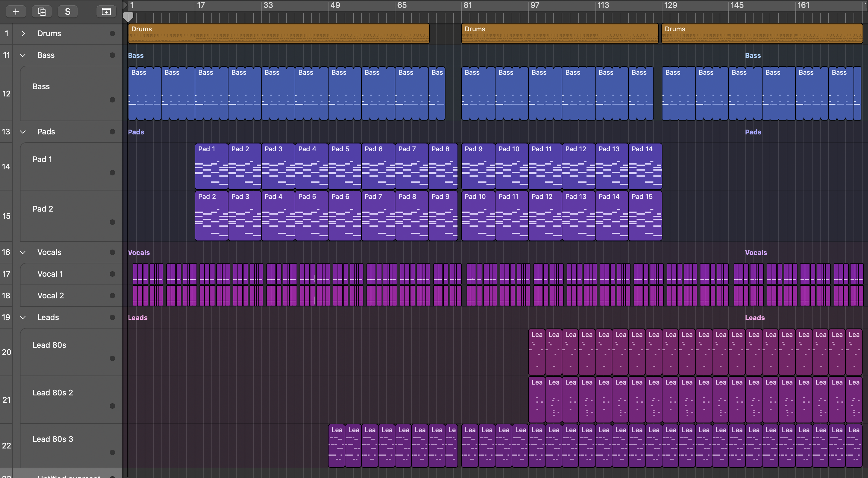Viewport: 868px width, 478px height.
Task: Click the duplicate track button
Action: (x=42, y=11)
